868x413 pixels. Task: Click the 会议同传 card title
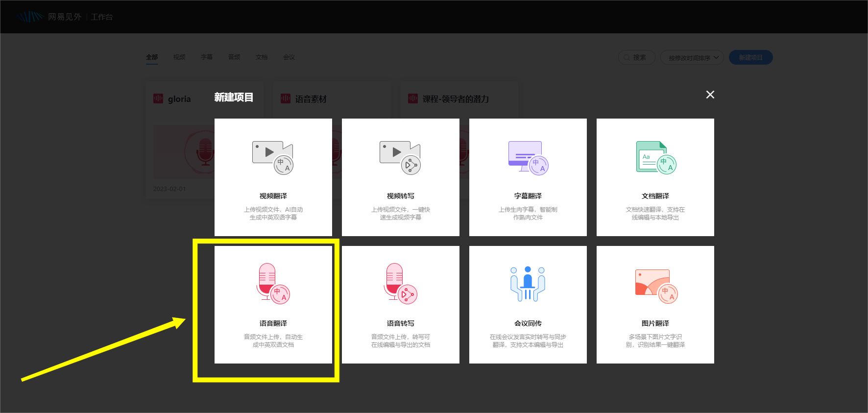tap(528, 323)
